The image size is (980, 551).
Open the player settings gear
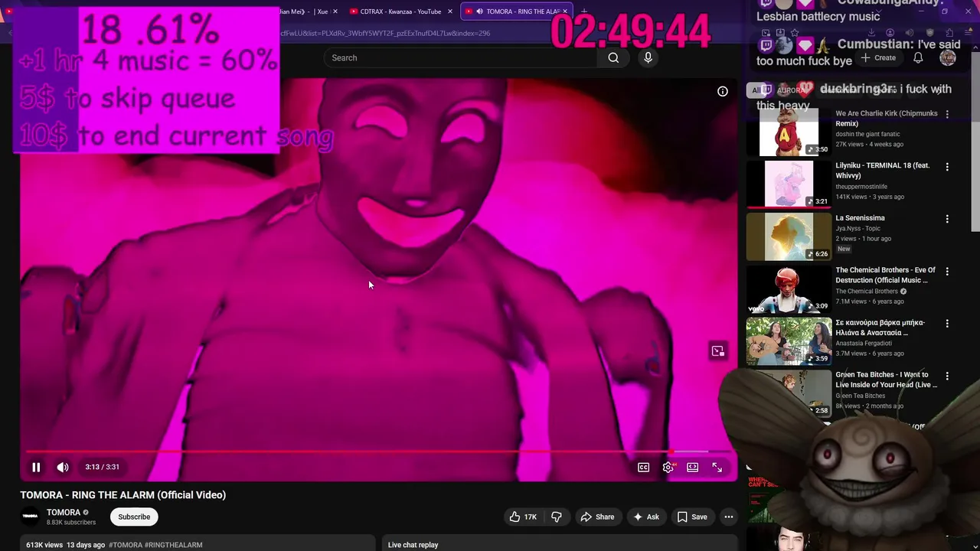tap(668, 467)
